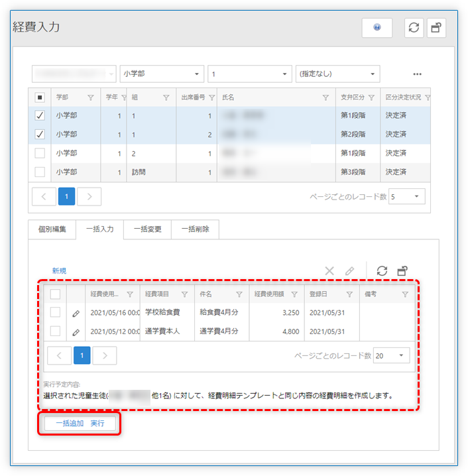Filter the 経費使用... column
Screen dimensions: 468x476
tap(130, 294)
